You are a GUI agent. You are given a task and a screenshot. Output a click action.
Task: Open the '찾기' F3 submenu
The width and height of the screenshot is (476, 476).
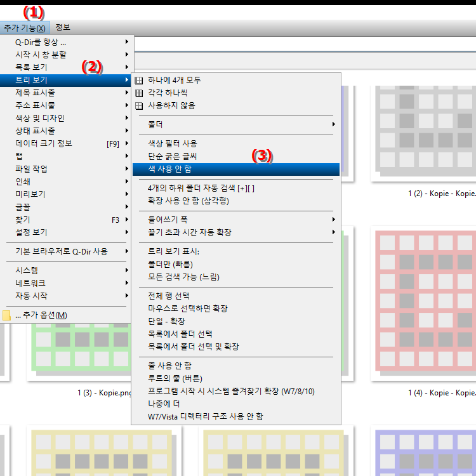65,220
